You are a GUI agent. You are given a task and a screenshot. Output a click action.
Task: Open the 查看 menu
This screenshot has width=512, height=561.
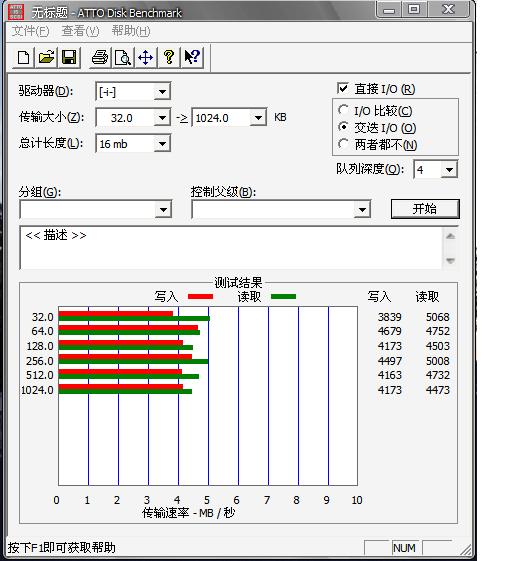(80, 31)
